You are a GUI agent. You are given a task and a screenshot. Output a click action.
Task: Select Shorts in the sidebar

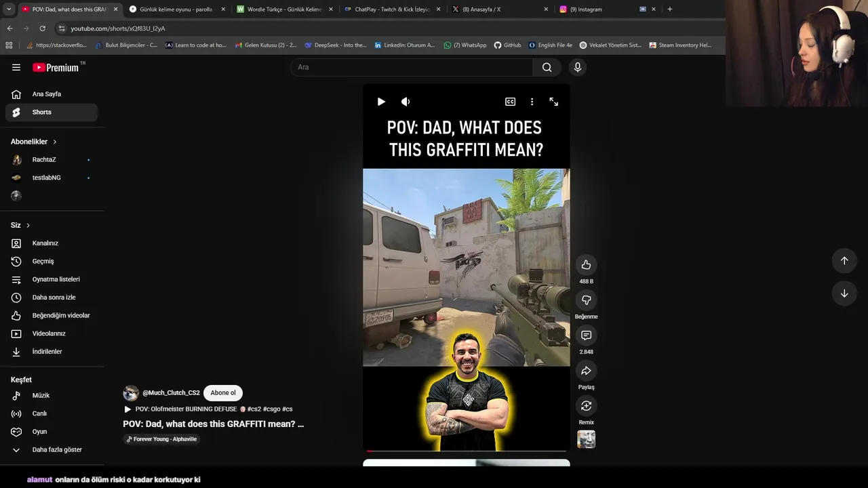(52, 113)
